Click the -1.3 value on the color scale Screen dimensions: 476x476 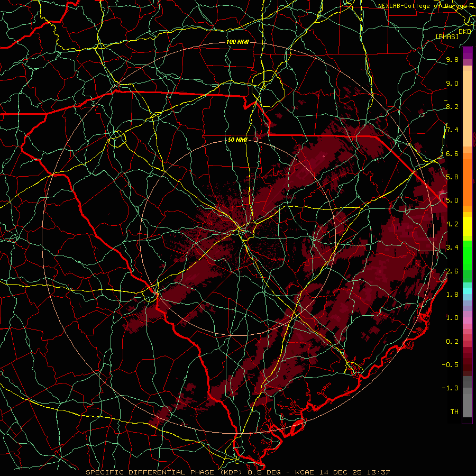[x=450, y=388]
